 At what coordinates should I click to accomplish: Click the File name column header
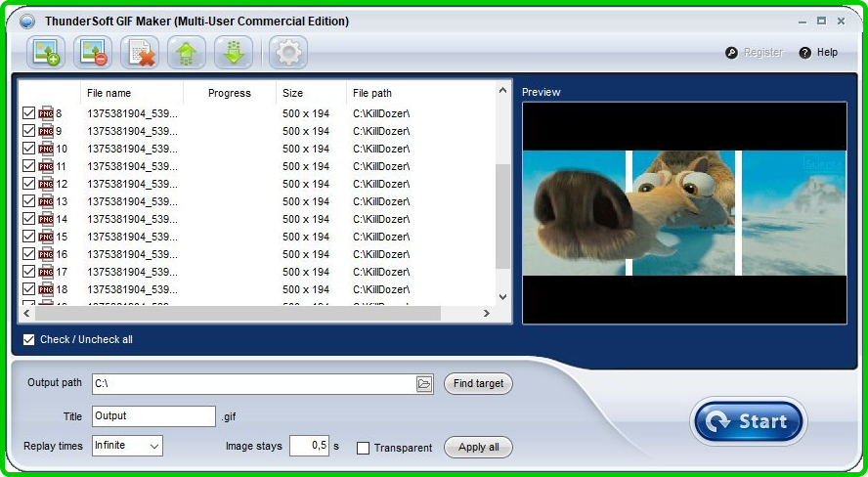132,93
